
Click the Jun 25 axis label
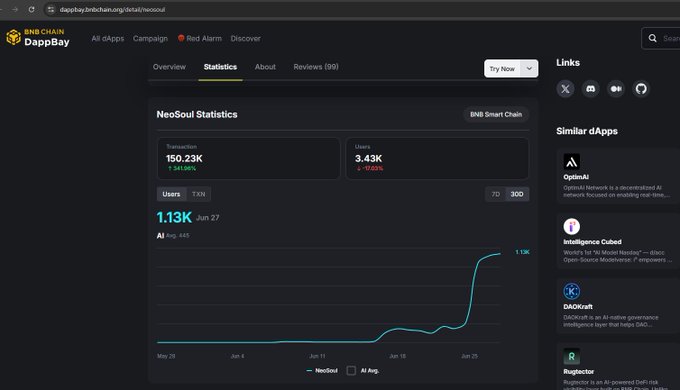tap(469, 356)
